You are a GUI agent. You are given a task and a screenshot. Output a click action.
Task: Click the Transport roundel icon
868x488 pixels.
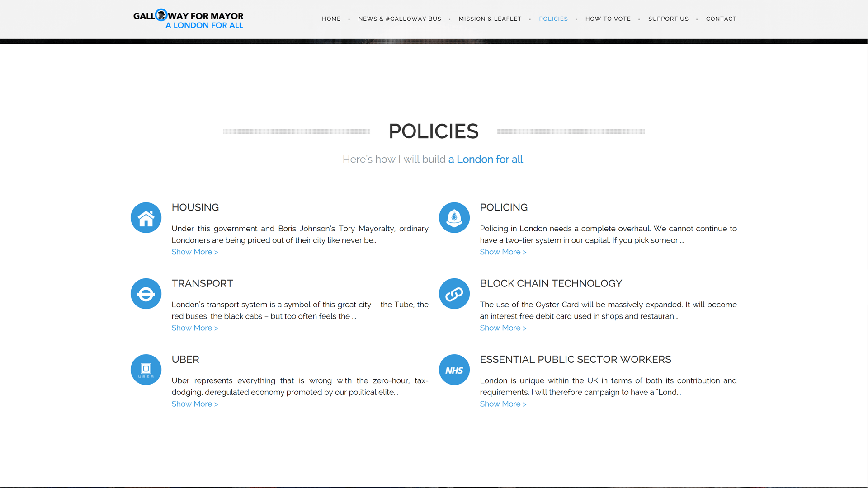146,294
